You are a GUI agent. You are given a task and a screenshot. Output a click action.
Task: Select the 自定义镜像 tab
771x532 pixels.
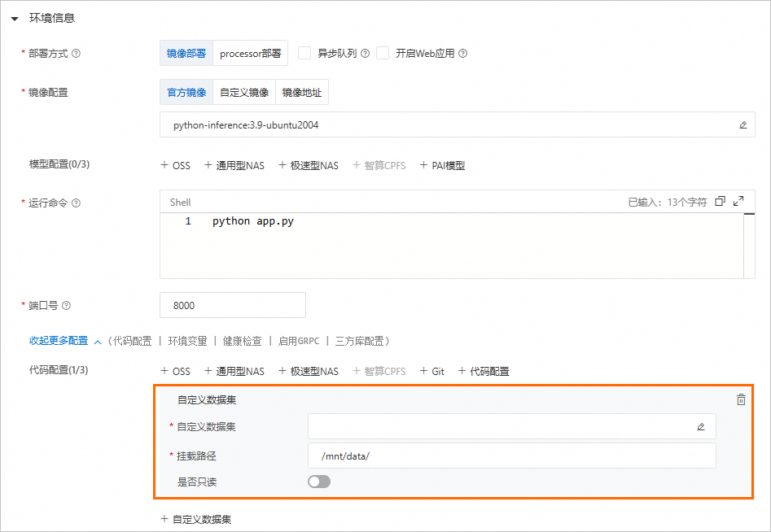tap(244, 93)
